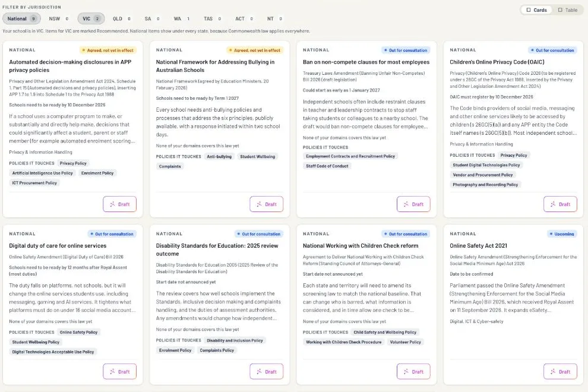Filter by NSW jurisdiction

pyautogui.click(x=59, y=19)
